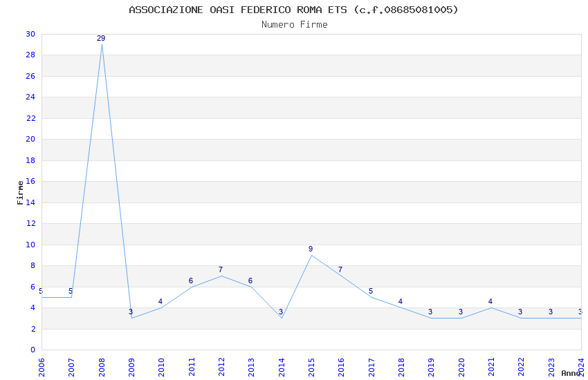This screenshot has width=588, height=380.
Task: Click the y-axis tick value 8
Action: [x=33, y=266]
